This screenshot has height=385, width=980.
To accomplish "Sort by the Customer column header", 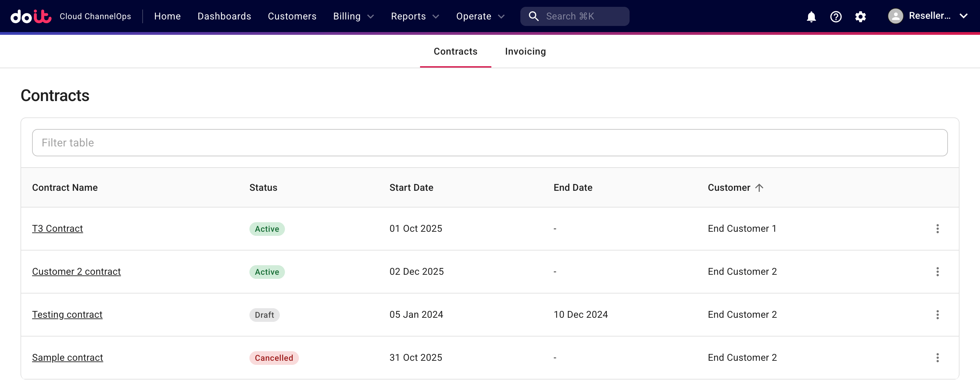I will pyautogui.click(x=729, y=188).
